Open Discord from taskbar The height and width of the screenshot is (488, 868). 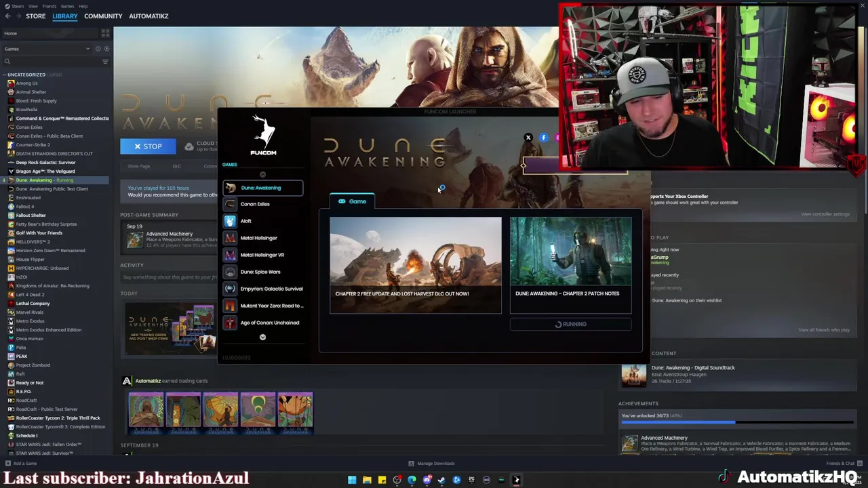(x=427, y=480)
